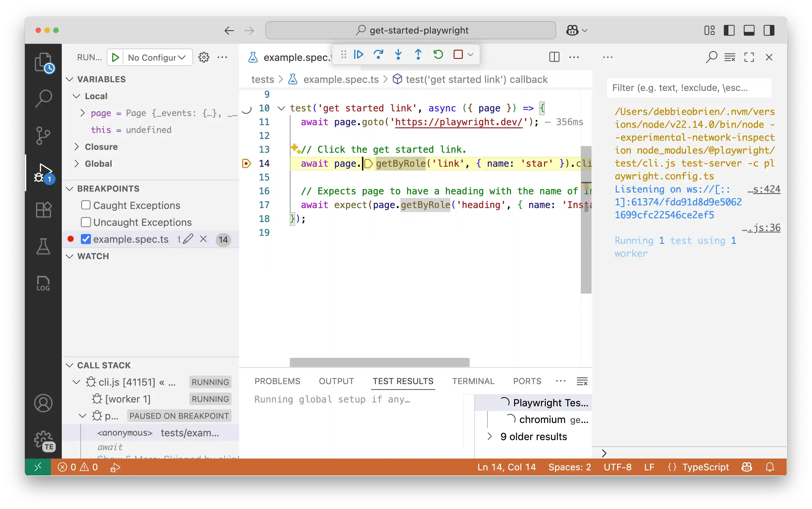This screenshot has width=812, height=509.
Task: Click the Step Into debug icon
Action: coord(398,54)
